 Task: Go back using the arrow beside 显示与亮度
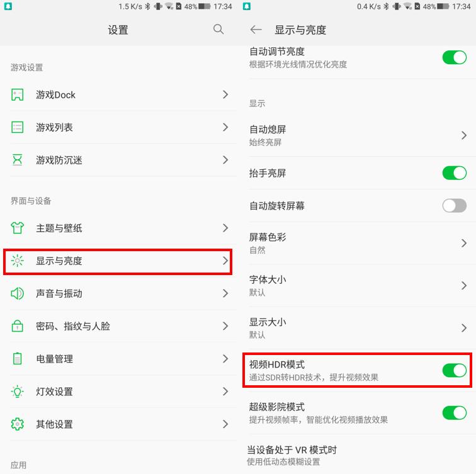coord(256,30)
